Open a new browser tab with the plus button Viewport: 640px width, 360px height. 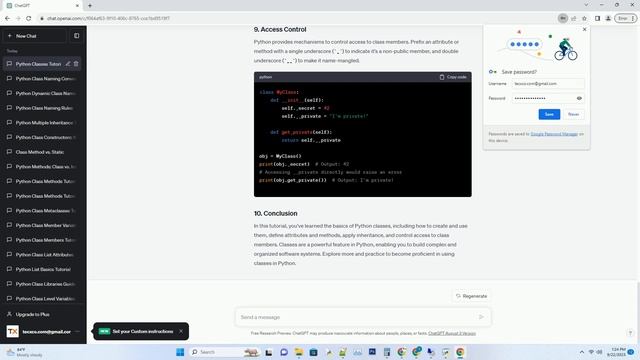tap(90, 6)
